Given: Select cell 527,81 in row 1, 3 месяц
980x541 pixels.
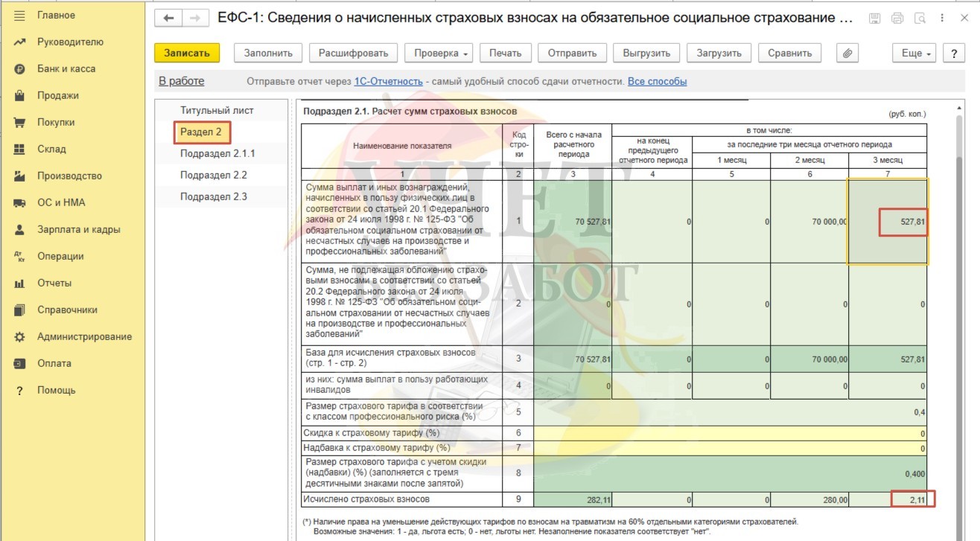Looking at the screenshot, I should click(x=888, y=222).
